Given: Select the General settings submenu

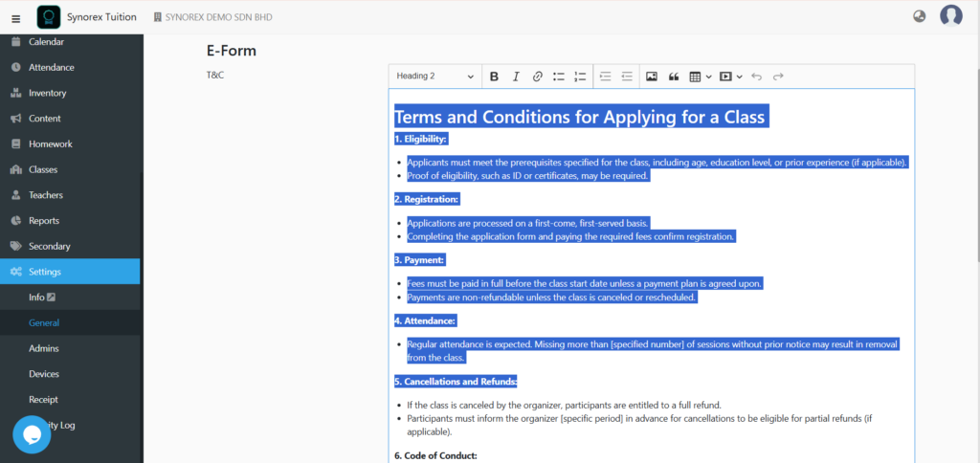Looking at the screenshot, I should pyautogui.click(x=70, y=323).
